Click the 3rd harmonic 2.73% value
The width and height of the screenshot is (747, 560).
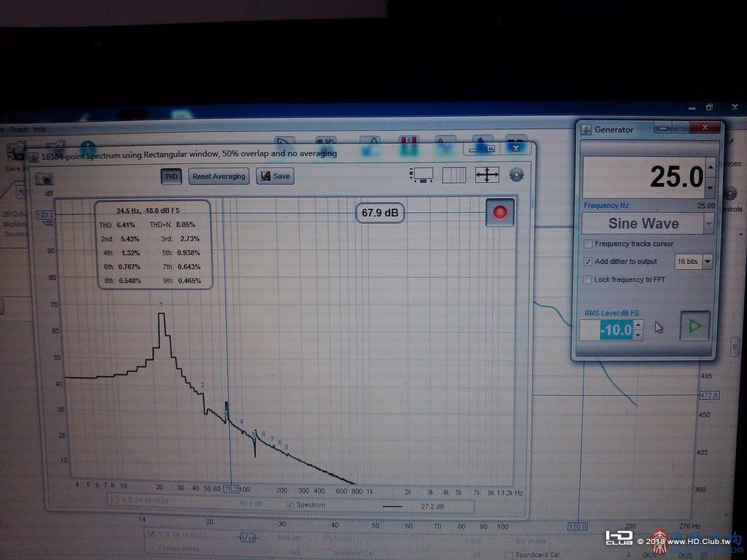(x=190, y=238)
